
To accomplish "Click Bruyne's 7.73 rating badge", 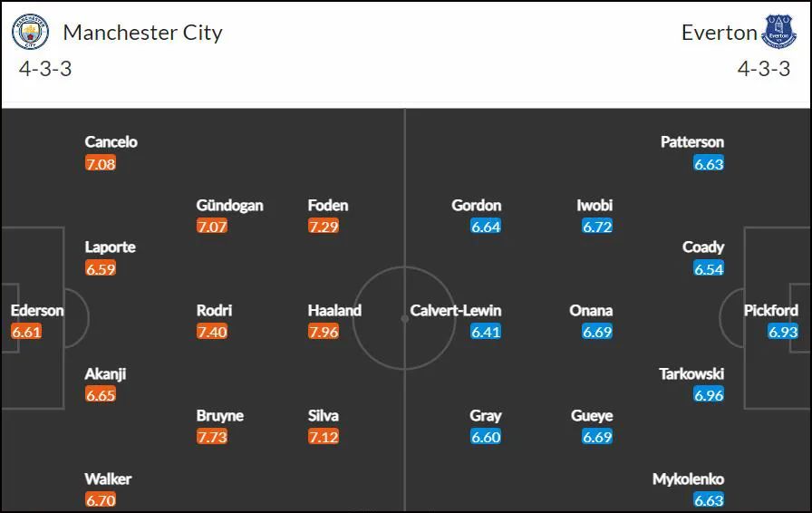I will pyautogui.click(x=212, y=437).
